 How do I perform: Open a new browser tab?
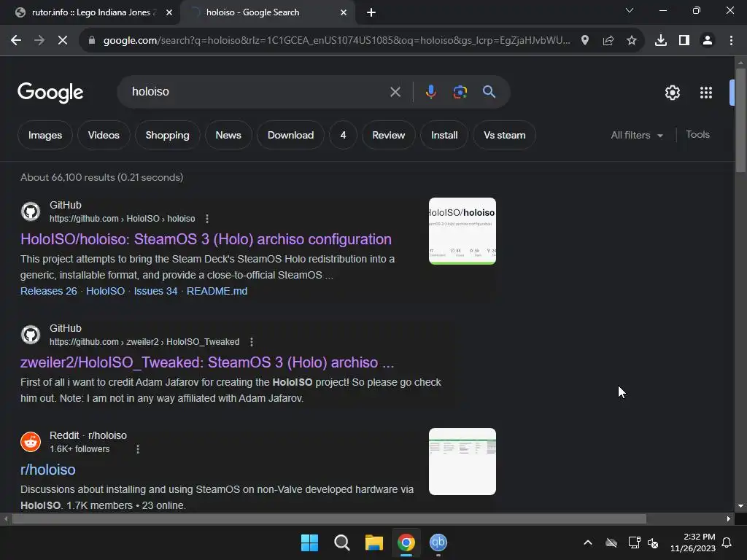pos(371,12)
